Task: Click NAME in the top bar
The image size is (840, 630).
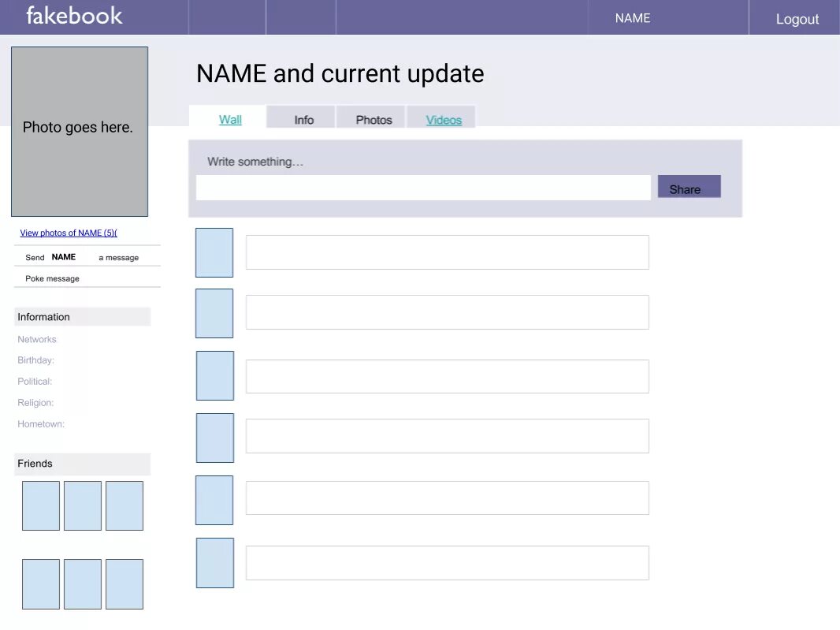Action: 633,18
